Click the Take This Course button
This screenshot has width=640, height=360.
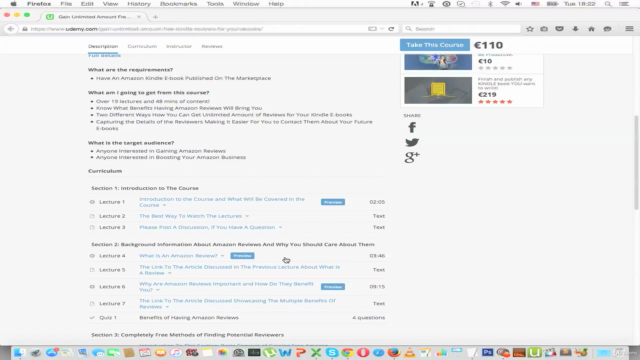pyautogui.click(x=435, y=45)
